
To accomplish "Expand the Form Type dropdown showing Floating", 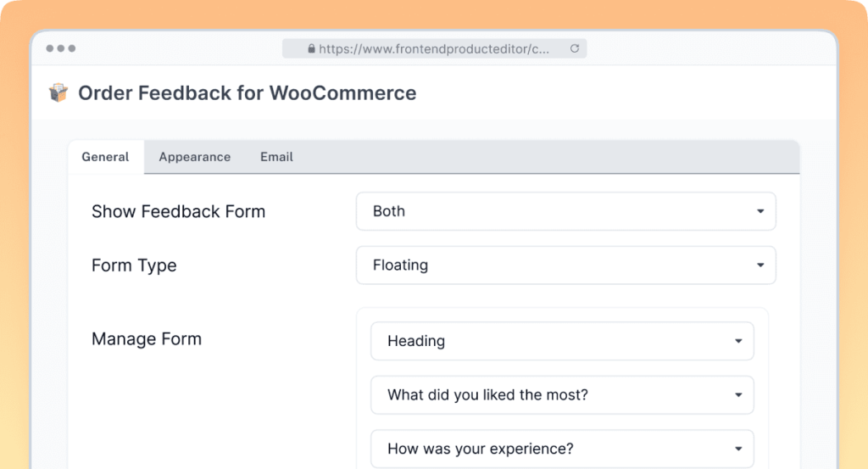I will click(565, 265).
